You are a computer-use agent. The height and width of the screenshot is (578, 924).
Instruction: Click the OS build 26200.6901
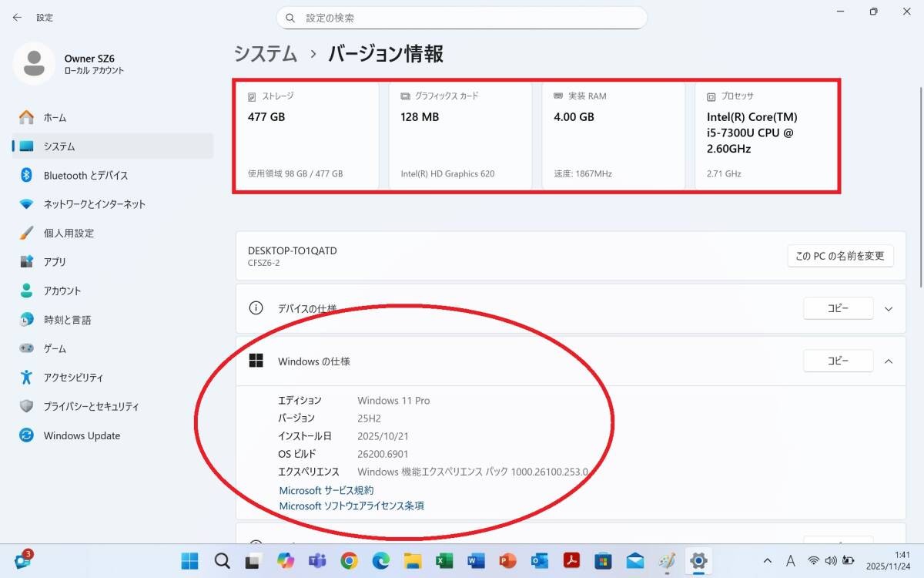pyautogui.click(x=383, y=454)
